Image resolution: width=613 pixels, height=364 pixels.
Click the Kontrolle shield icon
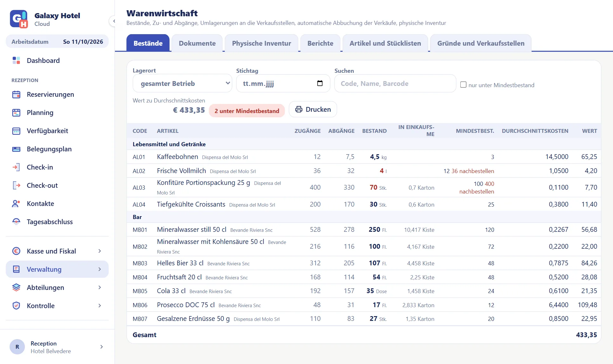point(16,306)
